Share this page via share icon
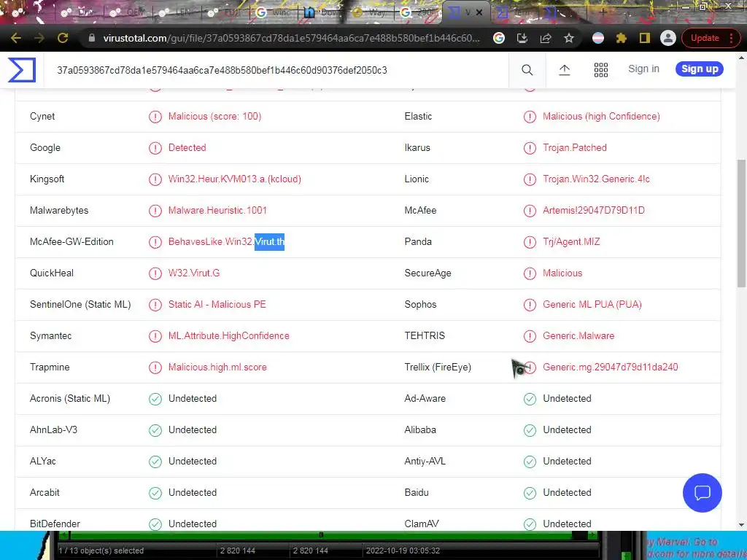Screen dimensions: 747x560 (546, 38)
